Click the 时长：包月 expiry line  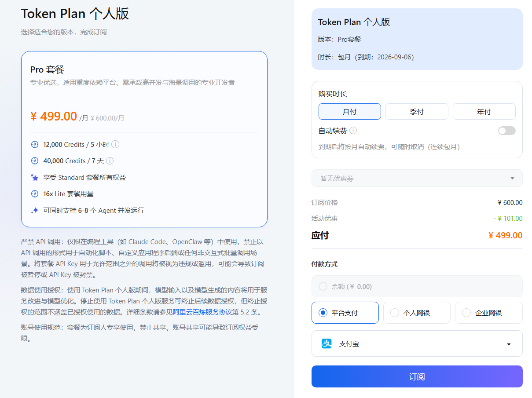pos(366,57)
